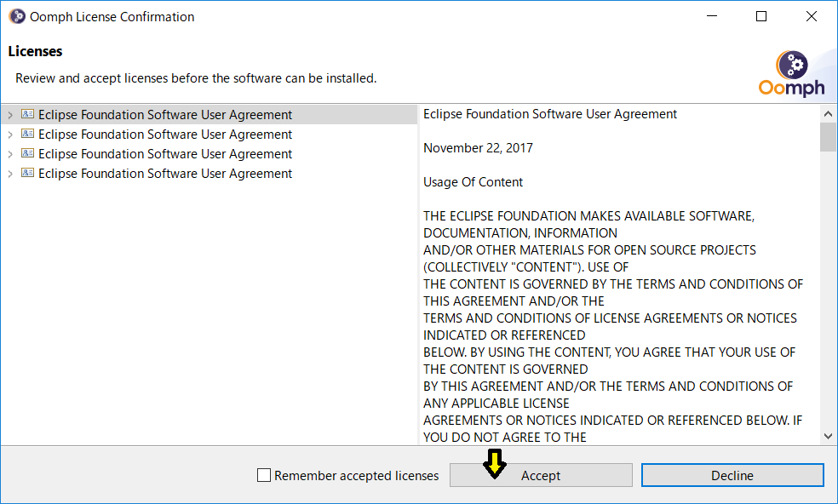Select fourth agreement's license icon
Viewport: 838px width, 504px height.
tap(28, 173)
